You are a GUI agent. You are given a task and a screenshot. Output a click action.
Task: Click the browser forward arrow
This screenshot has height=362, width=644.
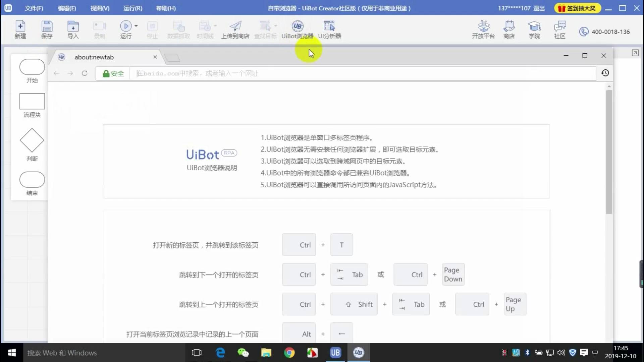[70, 73]
